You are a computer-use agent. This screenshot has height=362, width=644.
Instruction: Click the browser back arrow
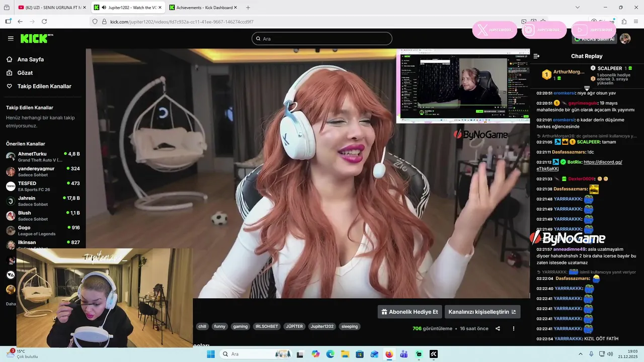pyautogui.click(x=20, y=22)
